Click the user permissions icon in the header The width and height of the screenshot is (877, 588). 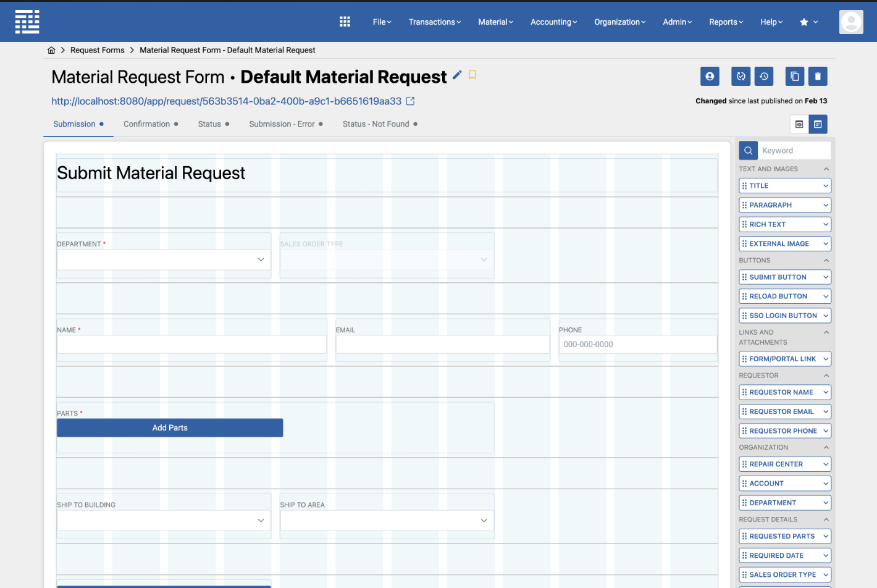tap(710, 76)
